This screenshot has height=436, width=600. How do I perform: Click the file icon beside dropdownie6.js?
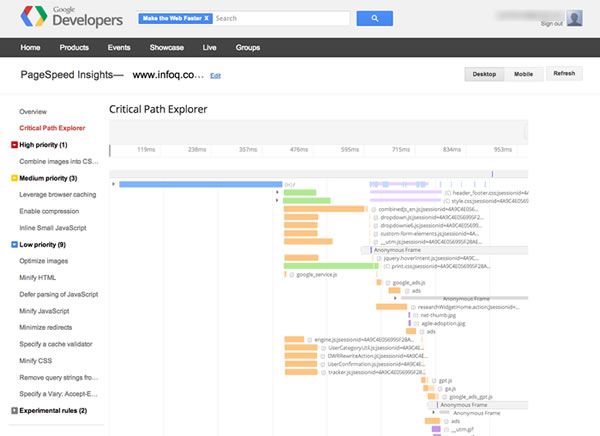pos(376,225)
